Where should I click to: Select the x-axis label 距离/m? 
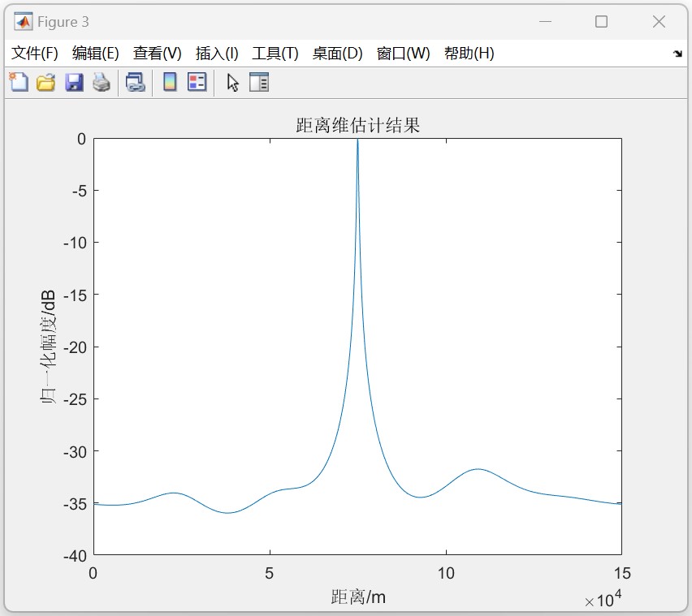358,597
